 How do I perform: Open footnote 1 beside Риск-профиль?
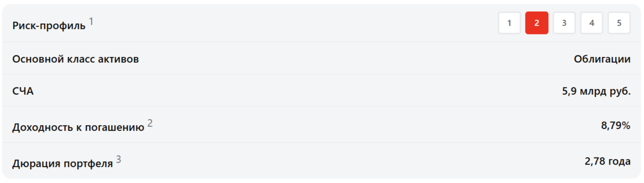92,21
